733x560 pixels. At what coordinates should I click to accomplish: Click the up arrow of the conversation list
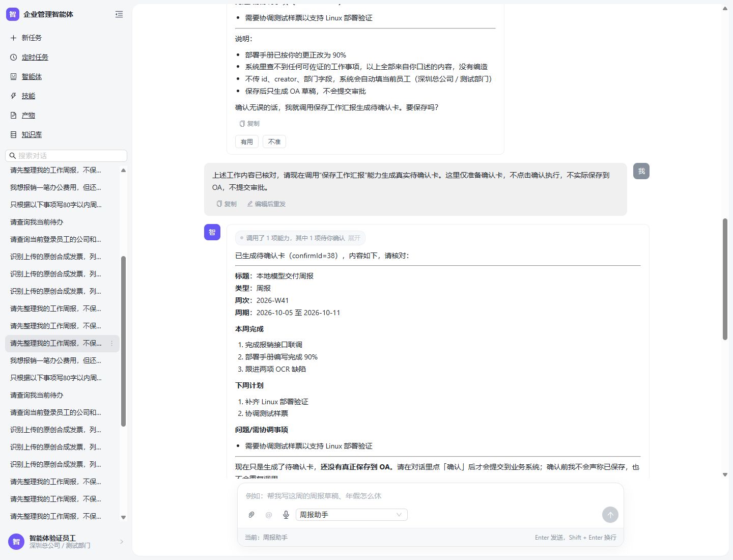point(123,170)
